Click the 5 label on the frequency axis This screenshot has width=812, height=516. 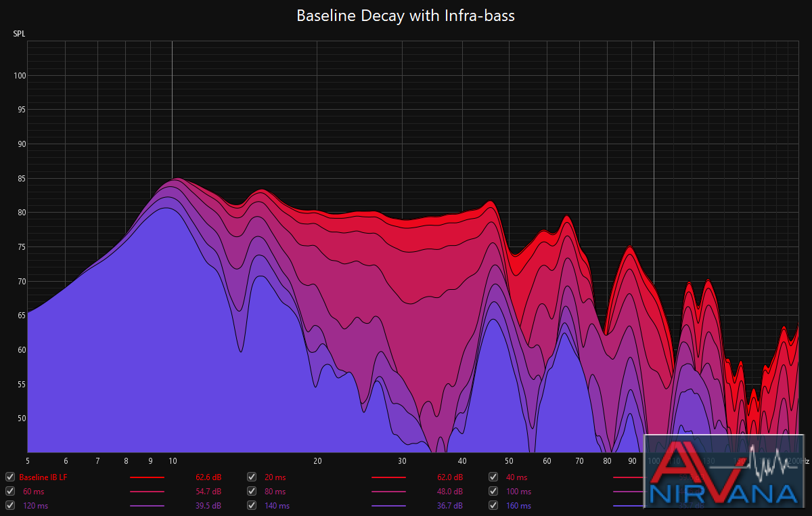coord(28,460)
